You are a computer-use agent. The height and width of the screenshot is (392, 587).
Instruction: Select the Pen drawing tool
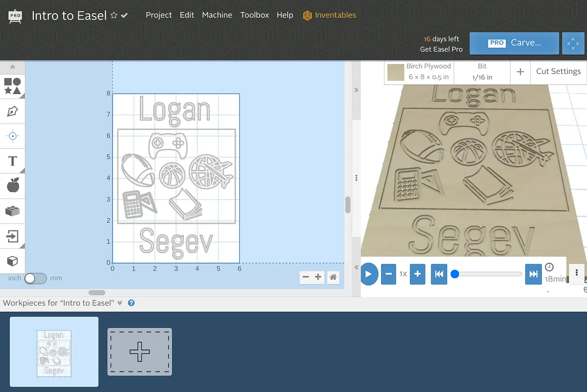click(x=12, y=111)
